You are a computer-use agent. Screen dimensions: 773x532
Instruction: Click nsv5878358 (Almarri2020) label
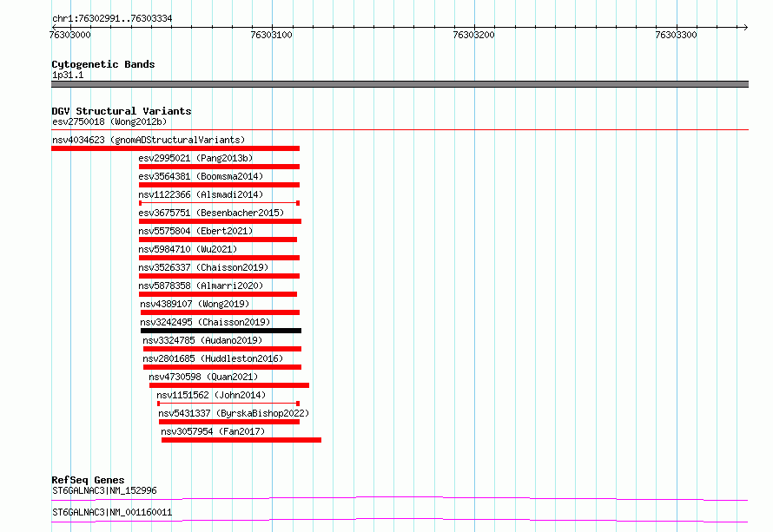[x=201, y=286]
